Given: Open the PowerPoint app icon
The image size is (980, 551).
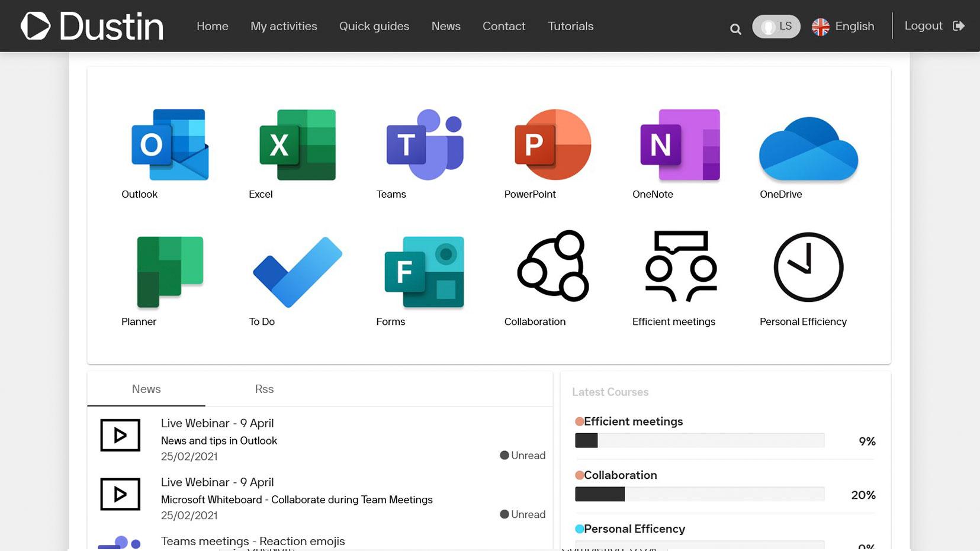Looking at the screenshot, I should [x=552, y=144].
